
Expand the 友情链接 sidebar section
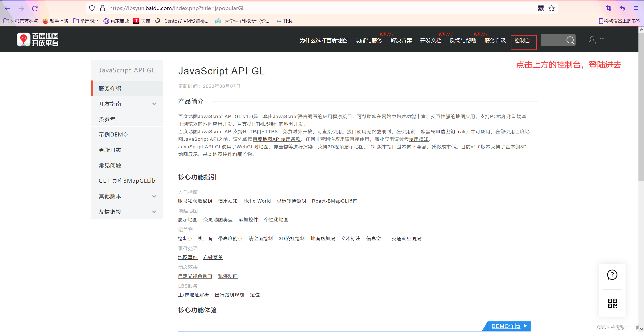[154, 212]
